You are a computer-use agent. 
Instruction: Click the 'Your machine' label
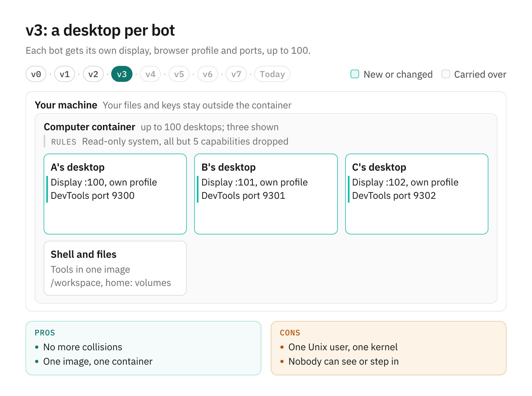point(66,105)
